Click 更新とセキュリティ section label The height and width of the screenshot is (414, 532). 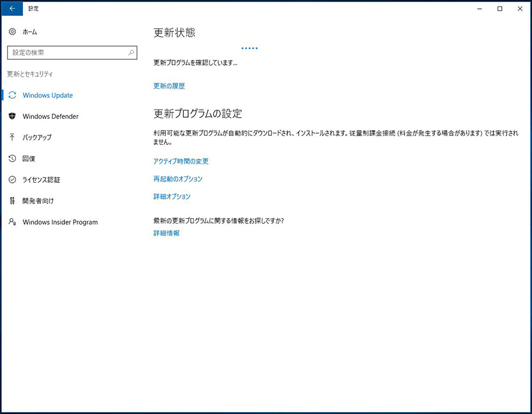tap(30, 74)
